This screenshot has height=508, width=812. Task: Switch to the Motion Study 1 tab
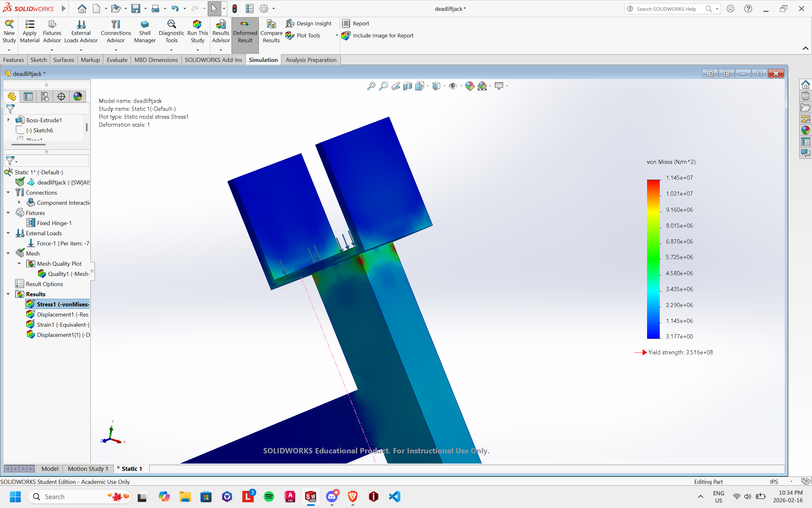88,469
